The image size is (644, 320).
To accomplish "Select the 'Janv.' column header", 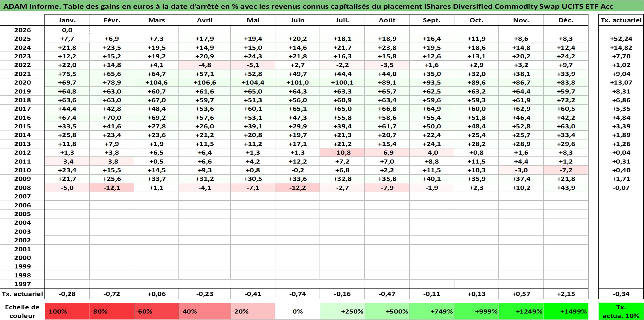I will coord(67,20).
